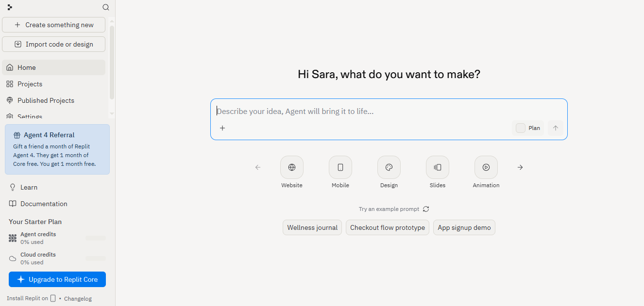Click Create something new button

[54, 25]
